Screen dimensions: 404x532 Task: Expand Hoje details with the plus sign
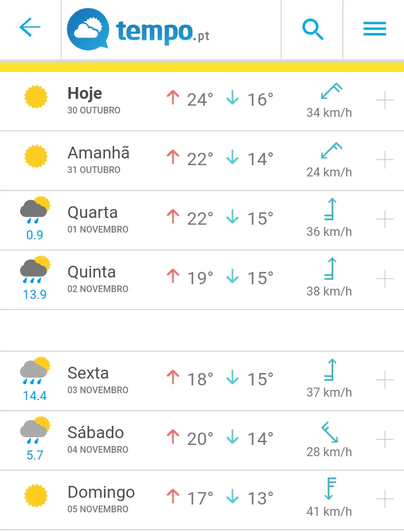(385, 100)
